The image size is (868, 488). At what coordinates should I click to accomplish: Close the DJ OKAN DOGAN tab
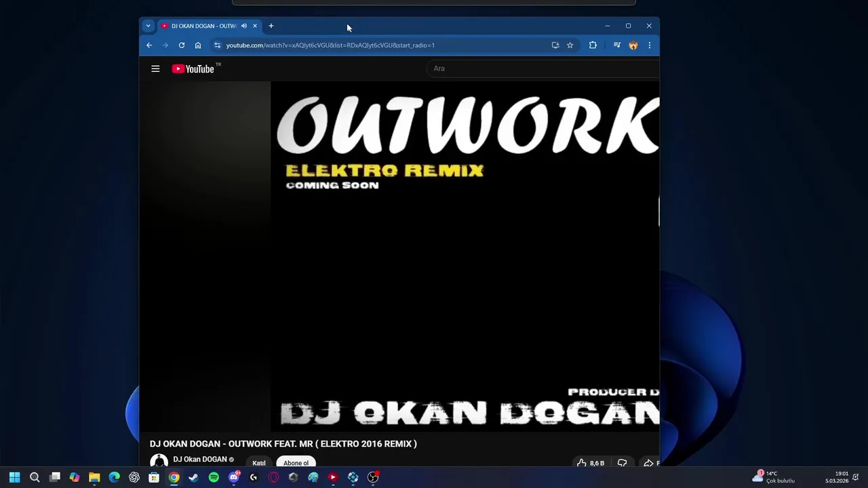point(255,26)
